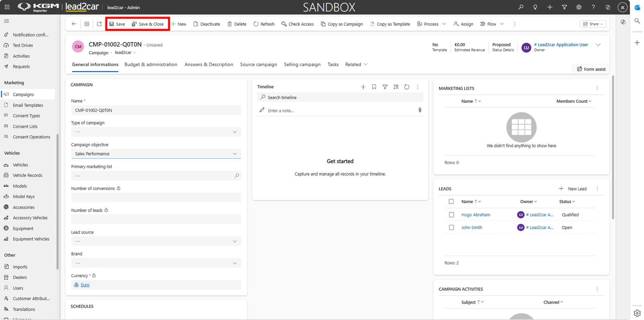This screenshot has width=644, height=320.
Task: Check the John Smith lead checkbox
Action: click(x=451, y=228)
